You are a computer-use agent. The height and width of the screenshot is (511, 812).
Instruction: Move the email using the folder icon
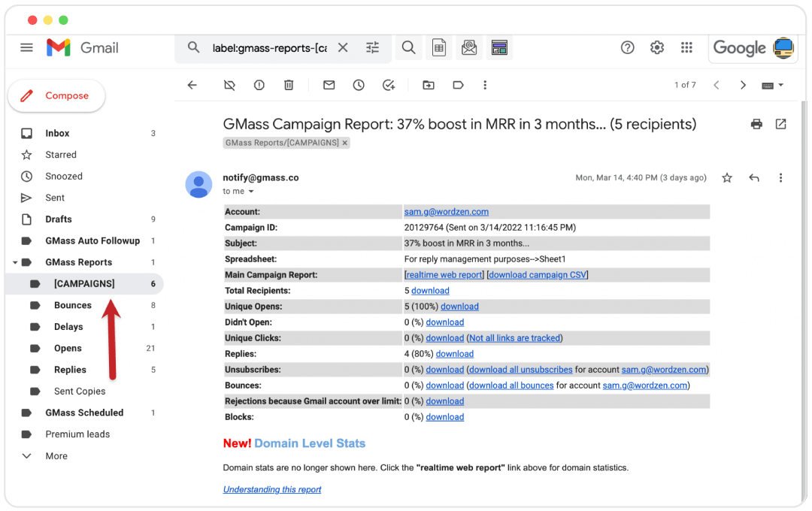428,85
